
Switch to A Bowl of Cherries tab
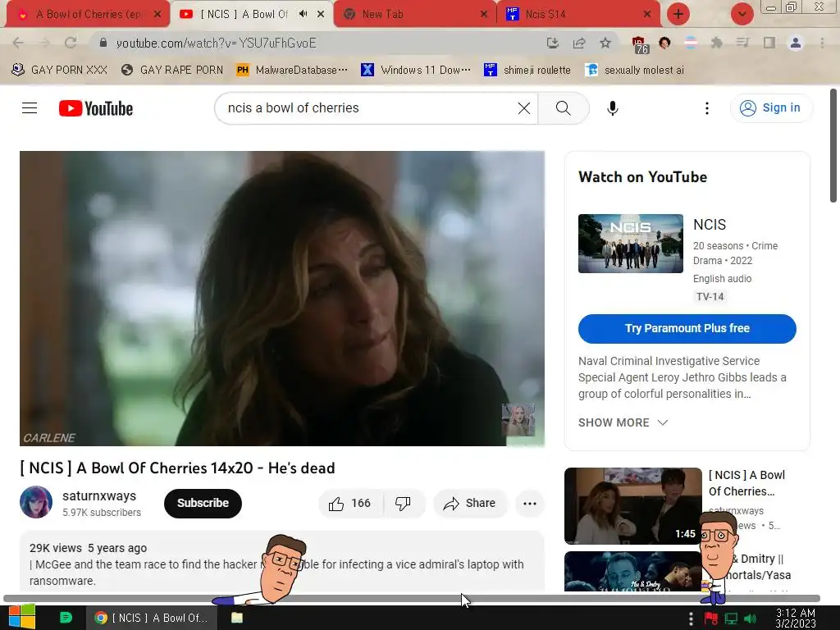click(x=87, y=15)
